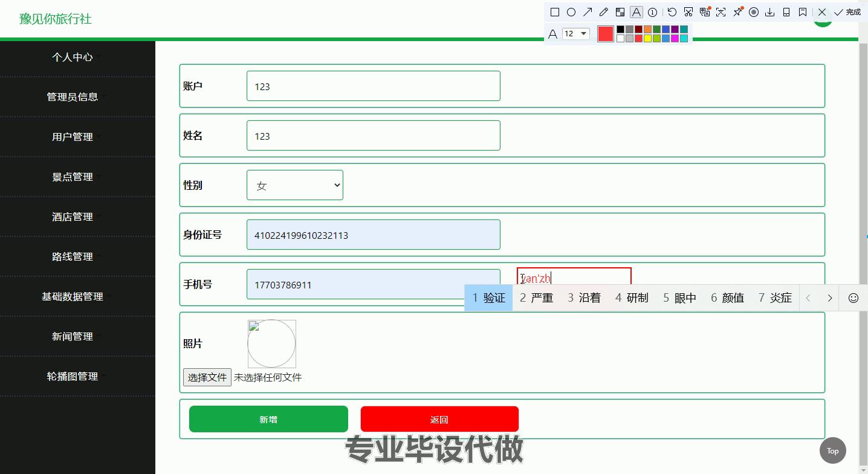Image resolution: width=868 pixels, height=474 pixels.
Task: Click the scissors long-screenshot icon
Action: (x=688, y=12)
